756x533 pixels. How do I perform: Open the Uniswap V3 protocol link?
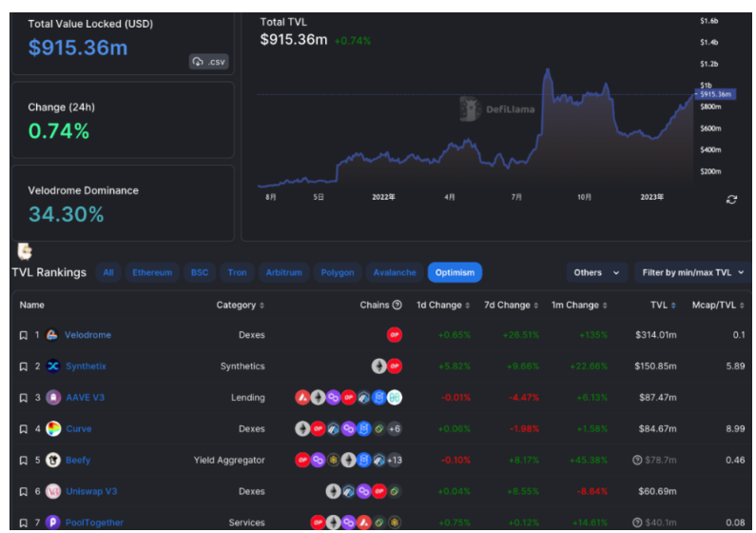(x=91, y=492)
